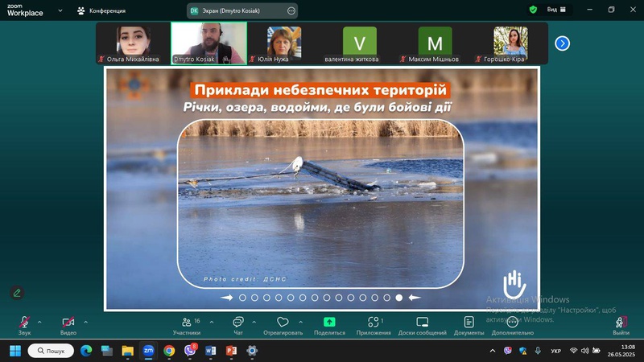Open the Участники participants panel
Image resolution: width=644 pixels, height=362 pixels.
(187, 326)
